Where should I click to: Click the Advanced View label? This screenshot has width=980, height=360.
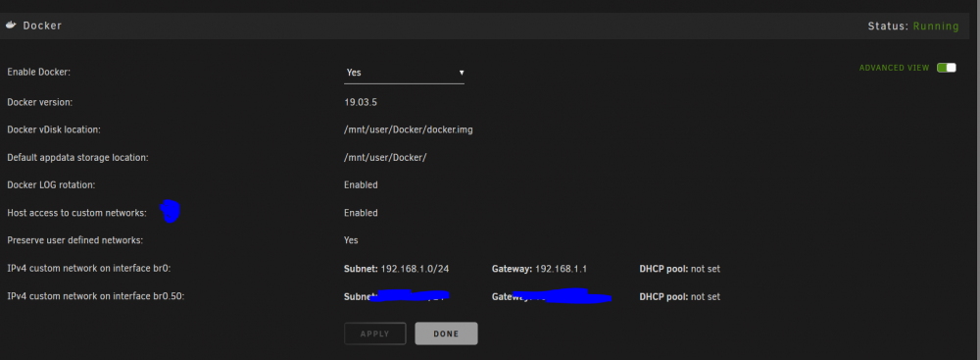tap(894, 68)
